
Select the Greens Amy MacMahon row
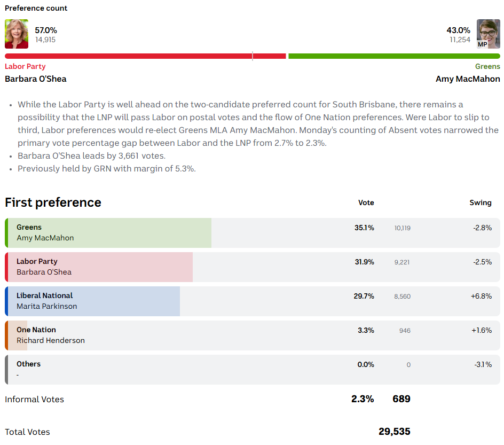click(x=253, y=233)
